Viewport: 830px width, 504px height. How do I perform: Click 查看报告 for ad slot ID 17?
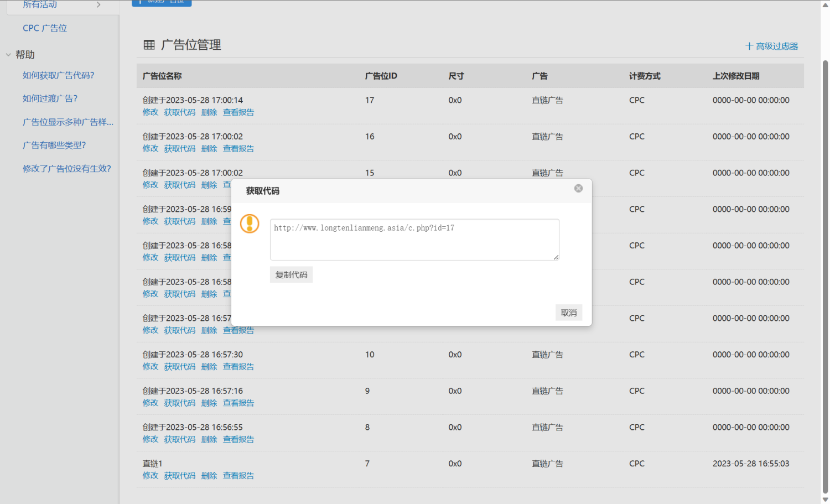pos(238,112)
